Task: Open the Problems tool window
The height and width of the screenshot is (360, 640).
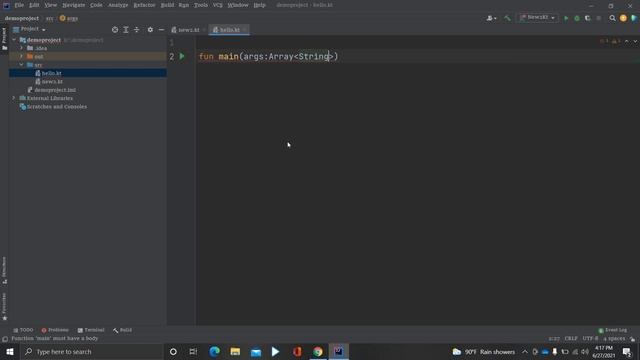Action: pyautogui.click(x=55, y=330)
